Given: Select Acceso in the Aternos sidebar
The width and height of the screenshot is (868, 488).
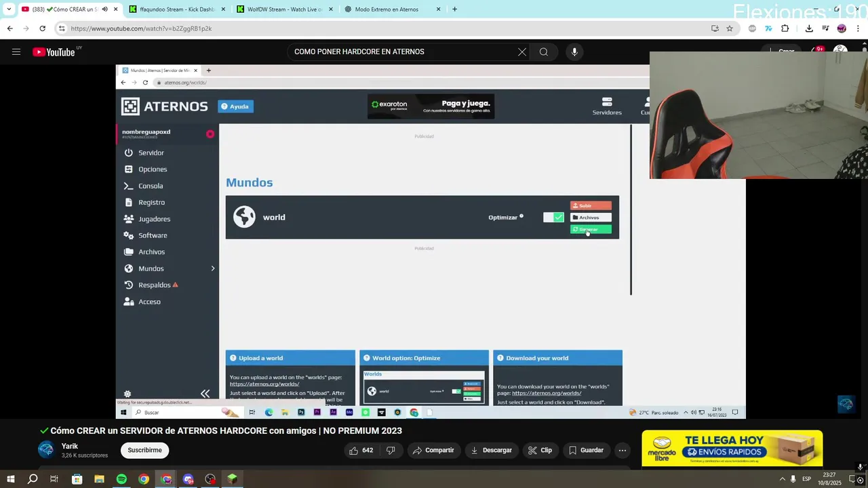Looking at the screenshot, I should click(149, 302).
